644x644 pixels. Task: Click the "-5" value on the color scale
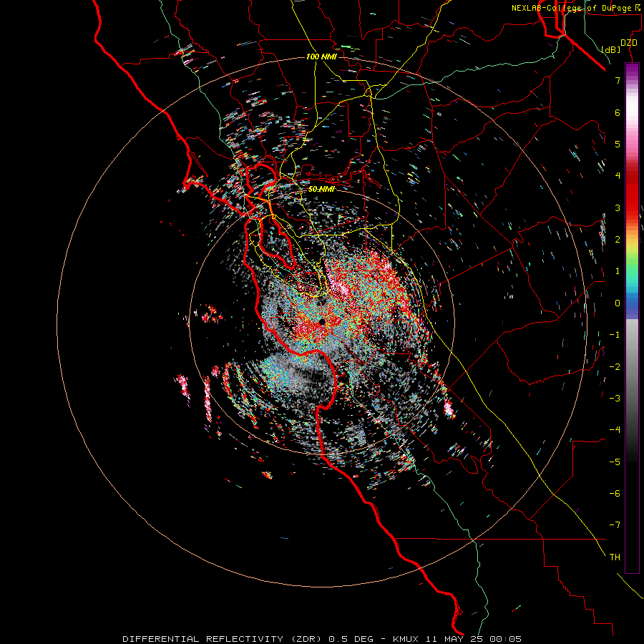[615, 462]
